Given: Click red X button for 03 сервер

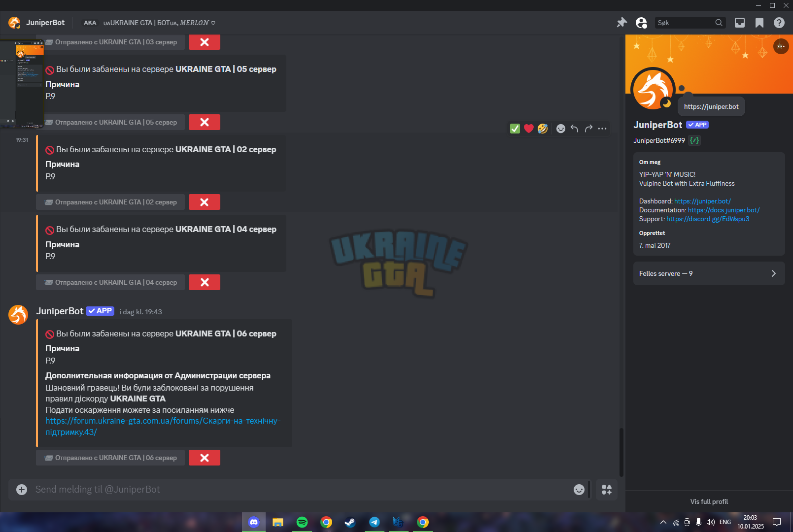Looking at the screenshot, I should (x=205, y=42).
